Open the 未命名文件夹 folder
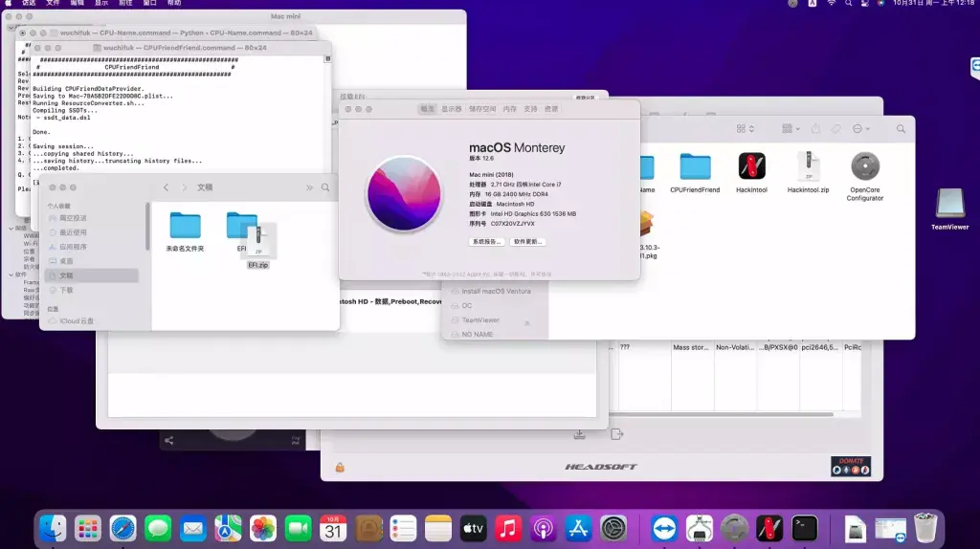The width and height of the screenshot is (980, 549). (185, 226)
